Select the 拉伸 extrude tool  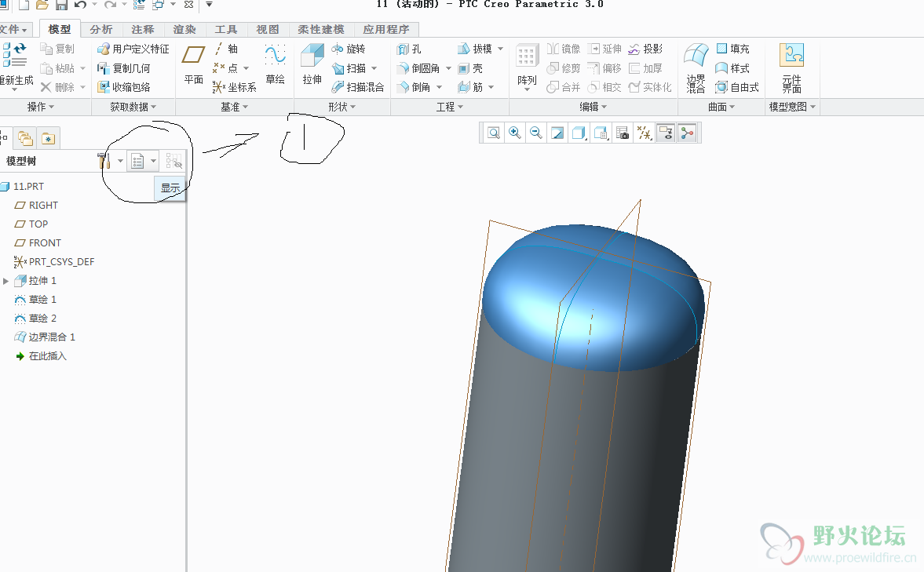click(312, 65)
